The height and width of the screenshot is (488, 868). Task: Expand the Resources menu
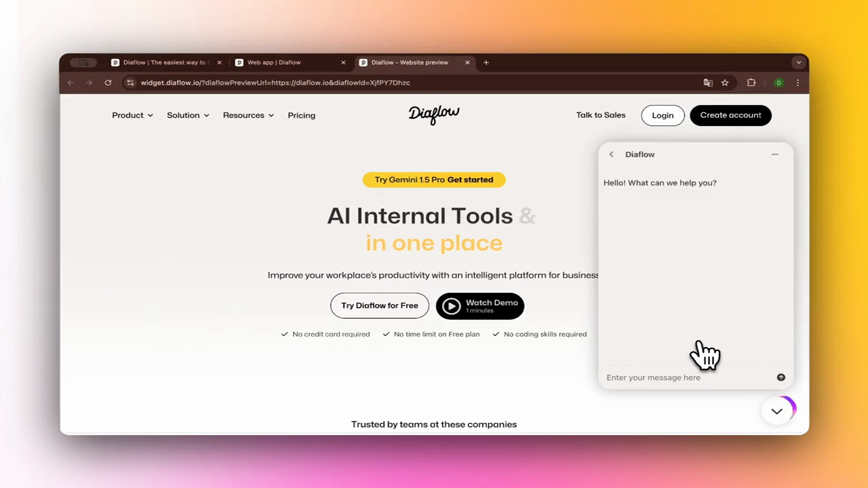(248, 115)
